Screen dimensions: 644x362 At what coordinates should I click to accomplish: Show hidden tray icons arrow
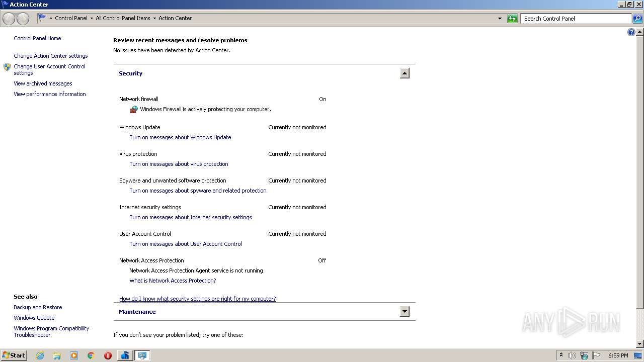tap(561, 355)
